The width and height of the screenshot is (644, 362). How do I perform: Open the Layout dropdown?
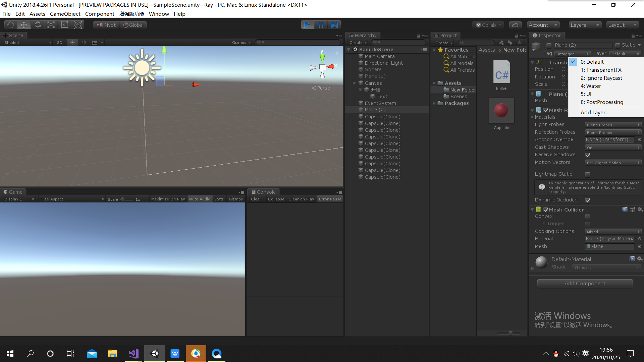623,25
